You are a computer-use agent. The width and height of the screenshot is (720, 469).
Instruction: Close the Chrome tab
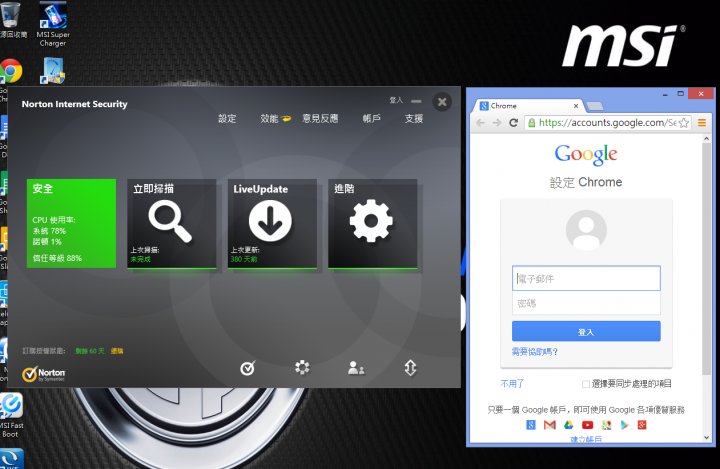(x=576, y=106)
